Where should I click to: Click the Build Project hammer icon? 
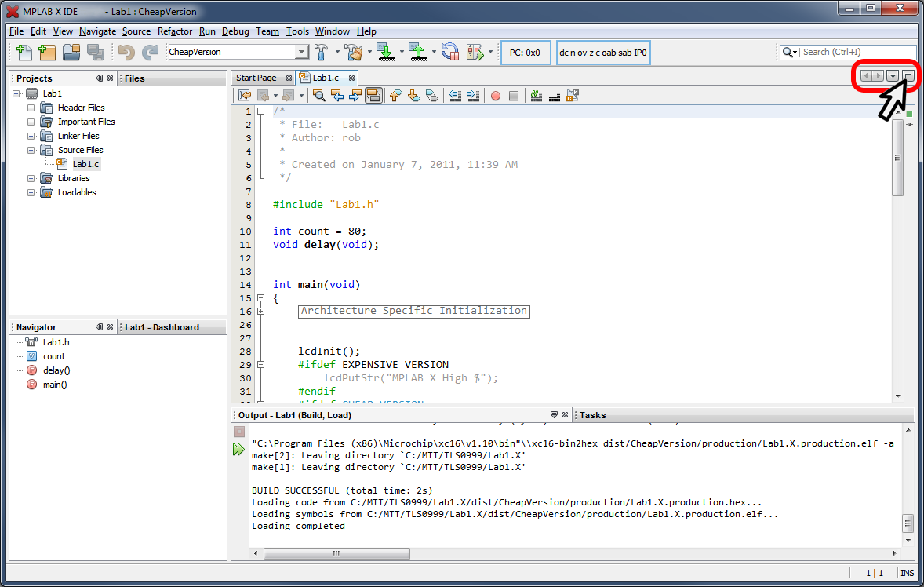[x=322, y=53]
